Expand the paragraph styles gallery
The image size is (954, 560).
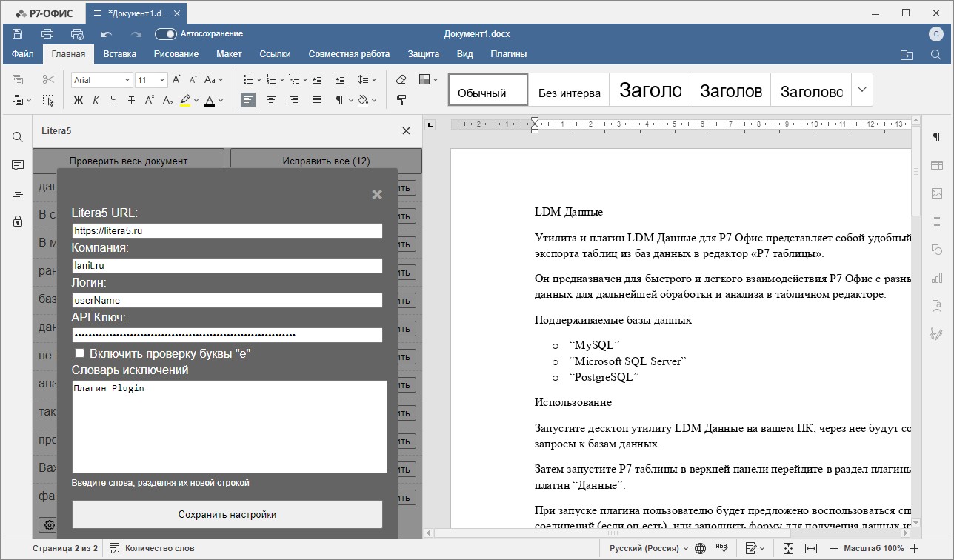click(861, 90)
